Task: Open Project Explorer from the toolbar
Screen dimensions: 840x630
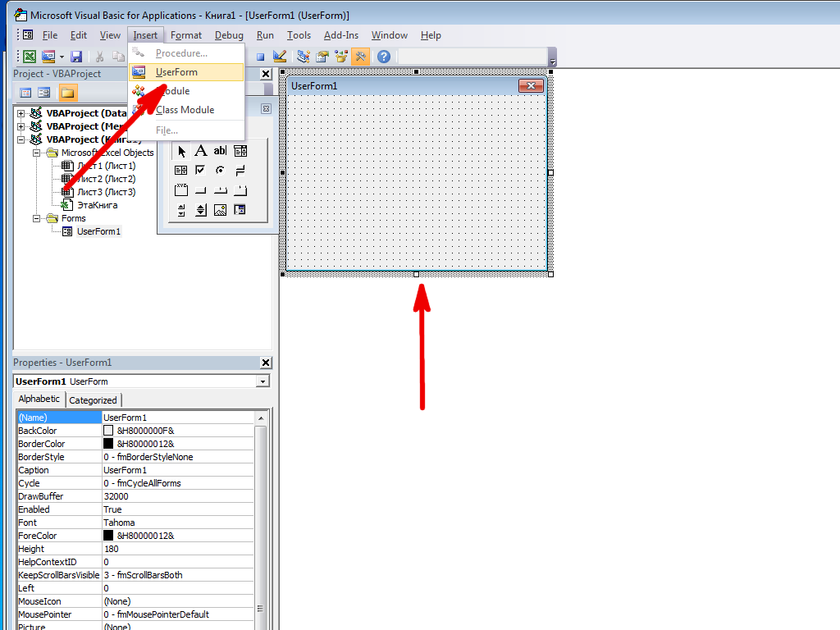Action: tap(304, 57)
